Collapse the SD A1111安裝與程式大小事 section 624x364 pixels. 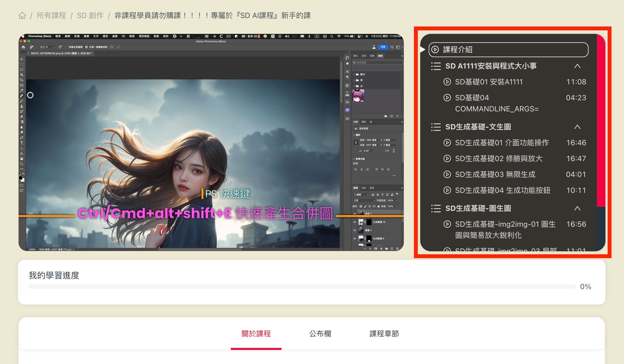coord(577,66)
